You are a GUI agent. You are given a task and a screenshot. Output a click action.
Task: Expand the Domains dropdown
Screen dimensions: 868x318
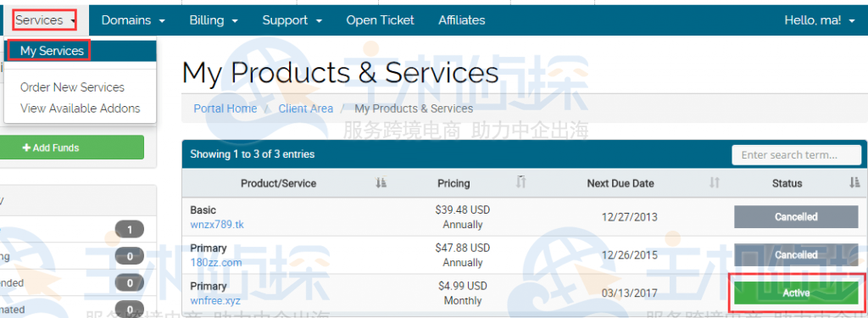[x=133, y=20]
